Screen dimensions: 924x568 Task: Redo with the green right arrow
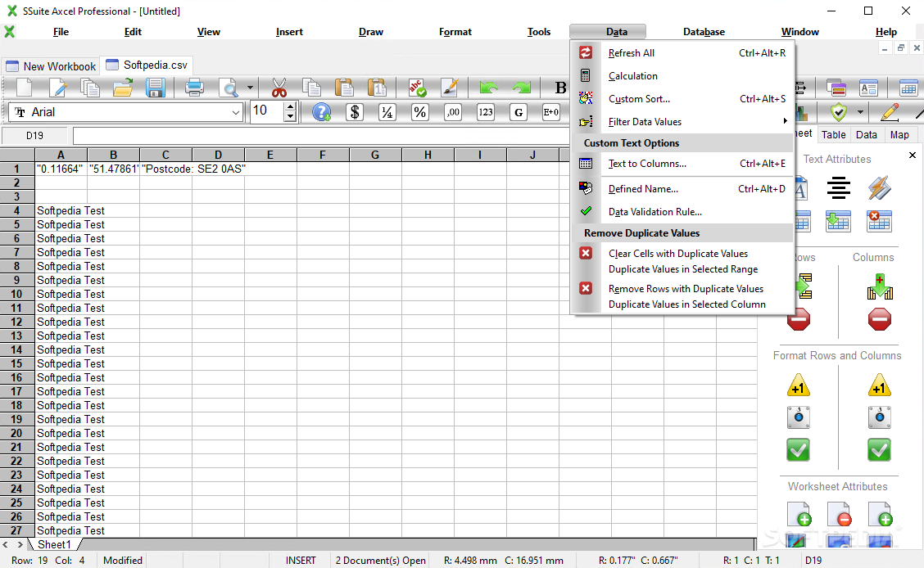click(522, 88)
